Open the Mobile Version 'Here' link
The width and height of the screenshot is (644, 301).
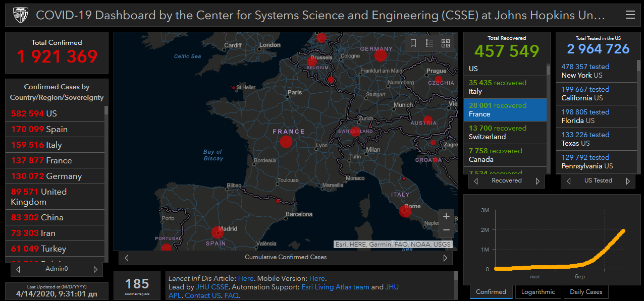[x=317, y=278]
